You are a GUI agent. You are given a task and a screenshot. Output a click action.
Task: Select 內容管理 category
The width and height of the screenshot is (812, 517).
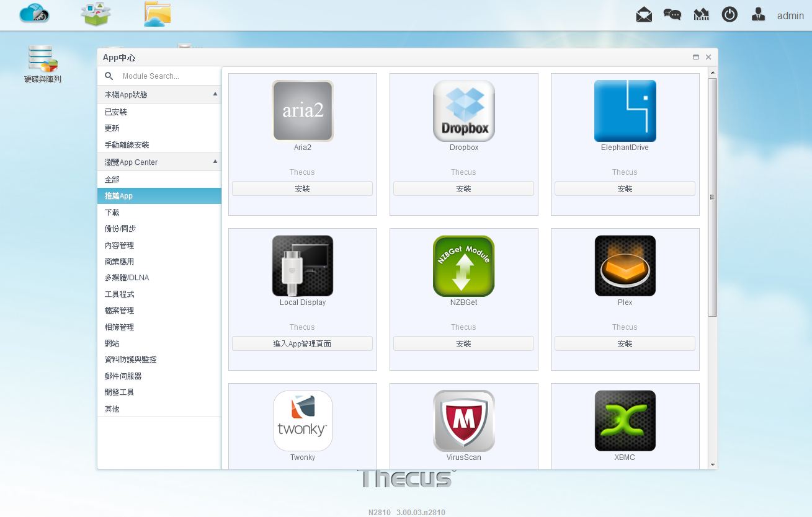pyautogui.click(x=159, y=245)
